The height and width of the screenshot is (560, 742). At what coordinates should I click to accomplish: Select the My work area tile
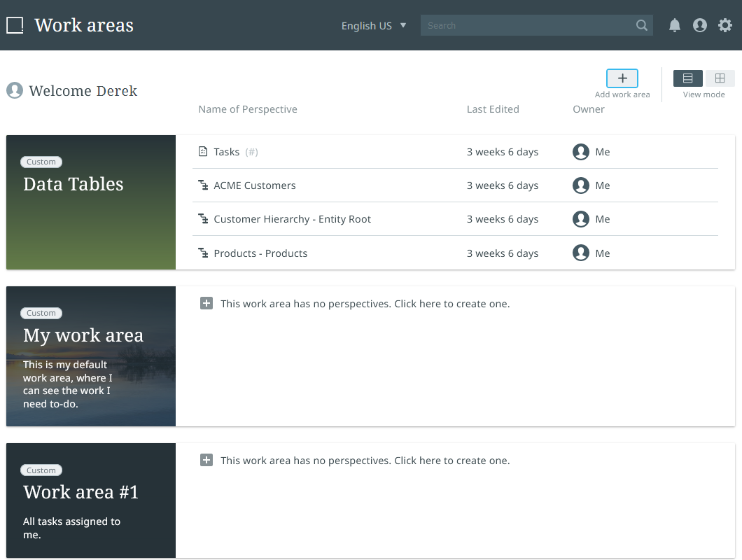point(91,356)
